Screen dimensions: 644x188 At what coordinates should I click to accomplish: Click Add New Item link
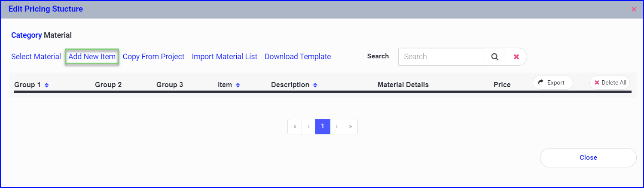(92, 57)
